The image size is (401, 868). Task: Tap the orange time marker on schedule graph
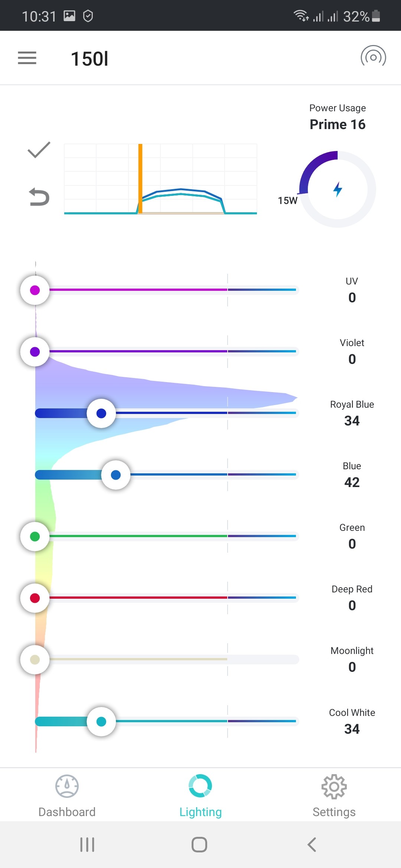(140, 178)
